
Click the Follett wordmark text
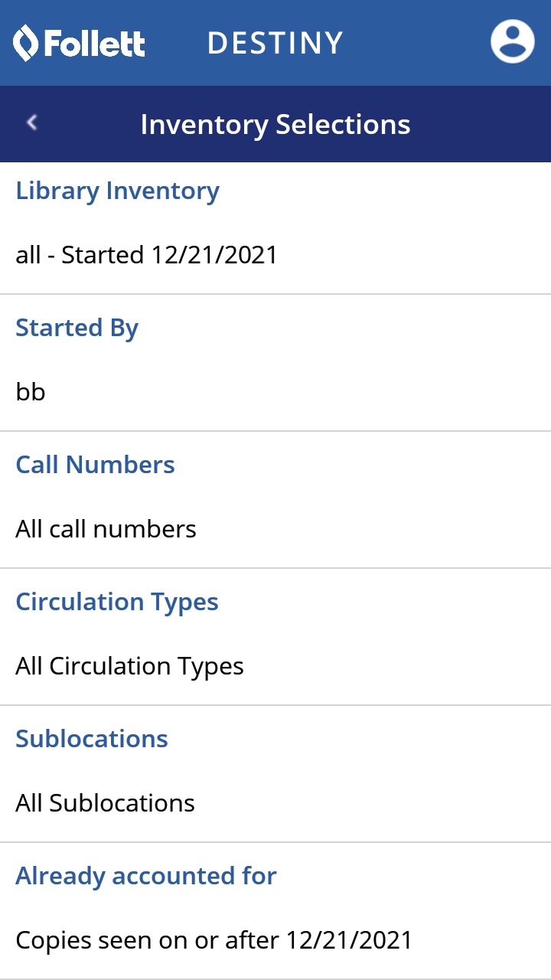click(x=94, y=44)
